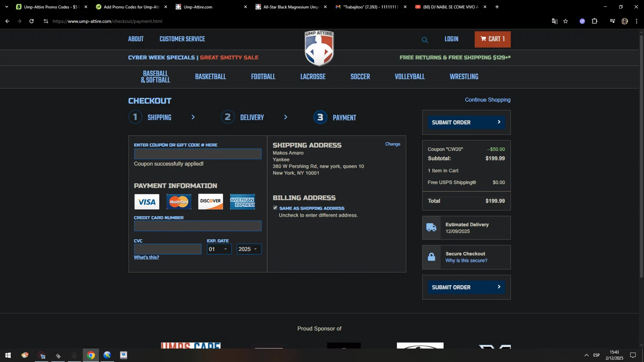Uncheck Same As Shipping Address checkbox
The height and width of the screenshot is (362, 644).
coord(275,208)
